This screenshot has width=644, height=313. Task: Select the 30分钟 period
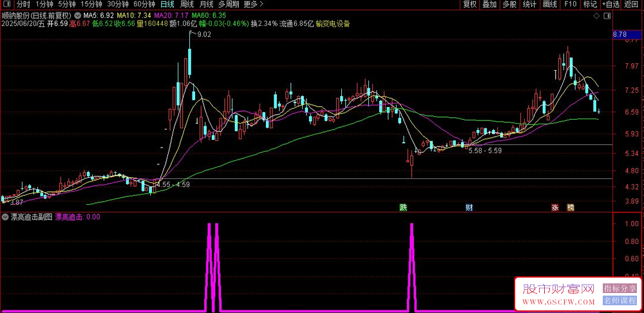[x=117, y=4]
